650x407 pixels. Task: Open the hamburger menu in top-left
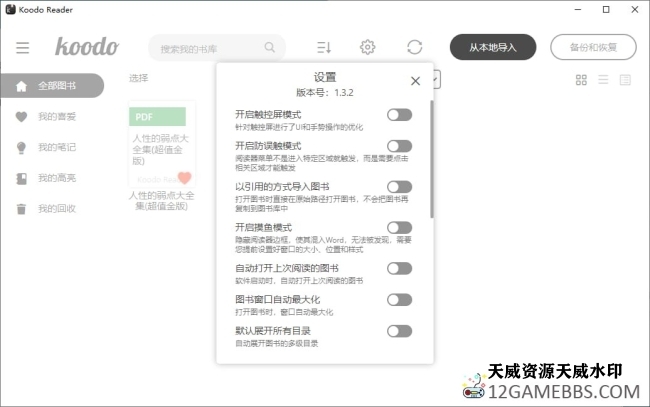[22, 47]
